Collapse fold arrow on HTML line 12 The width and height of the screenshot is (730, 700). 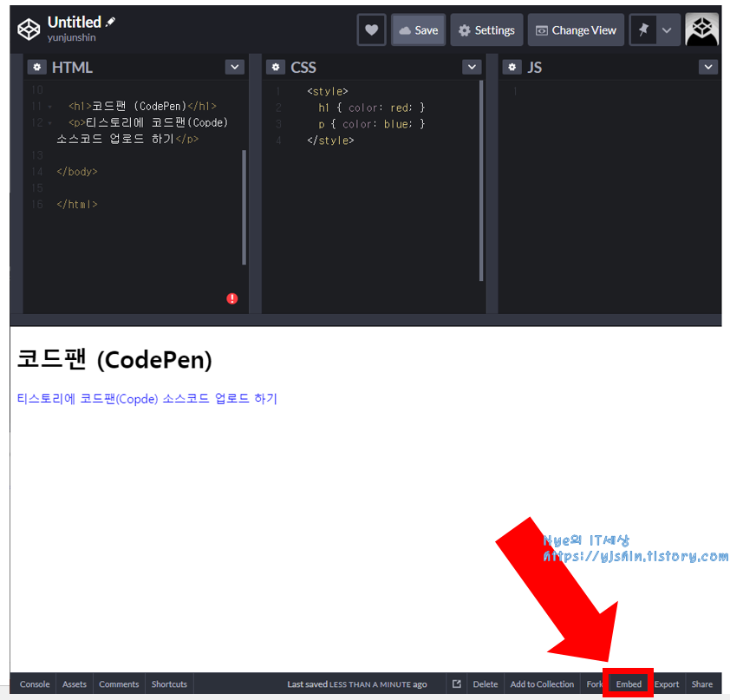49,123
